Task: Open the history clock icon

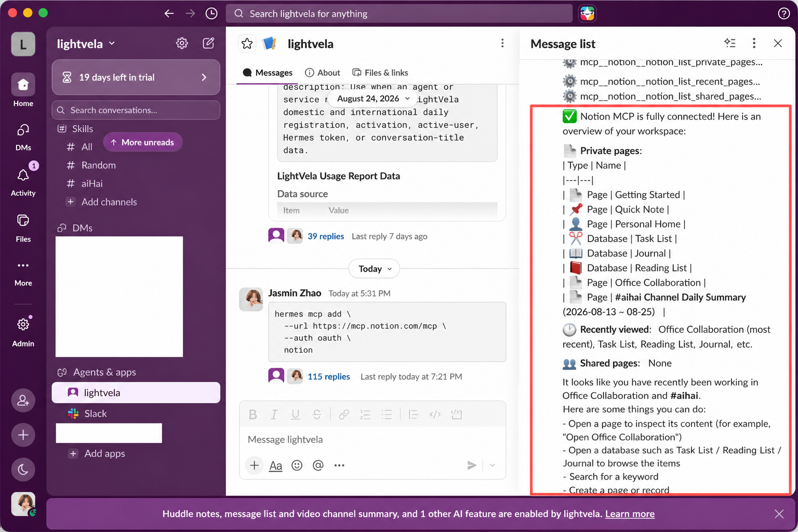Action: coord(211,14)
